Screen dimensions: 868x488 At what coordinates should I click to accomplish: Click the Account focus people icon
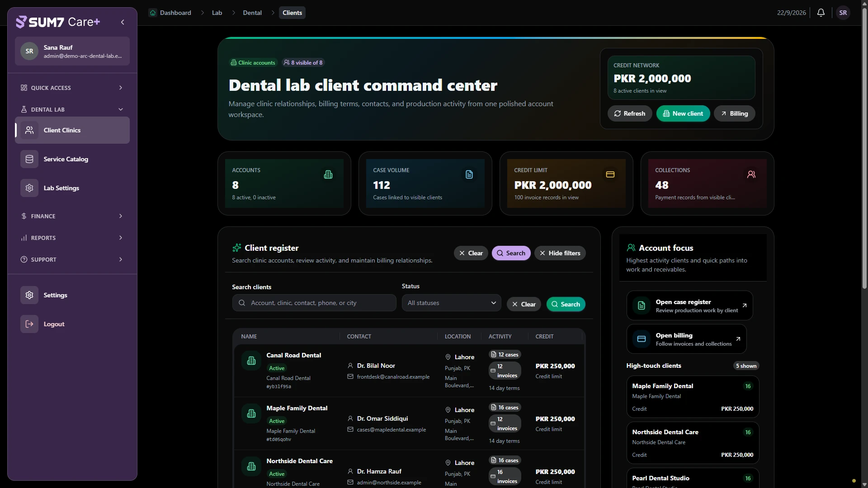pos(631,248)
